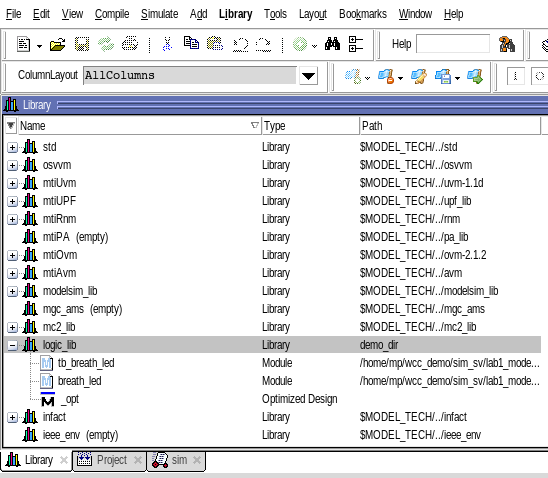Click the green Add to wave icon
Image resolution: width=548 pixels, height=478 pixels.
pos(300,45)
